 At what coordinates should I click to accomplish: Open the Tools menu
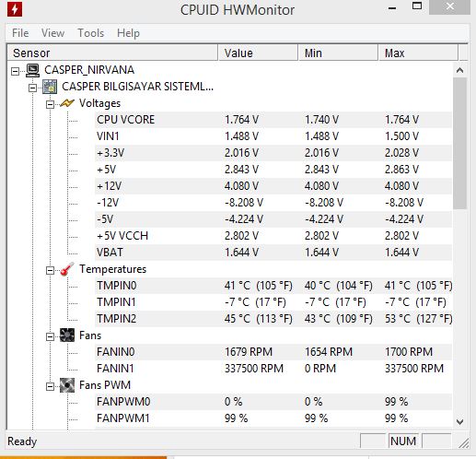tap(91, 33)
